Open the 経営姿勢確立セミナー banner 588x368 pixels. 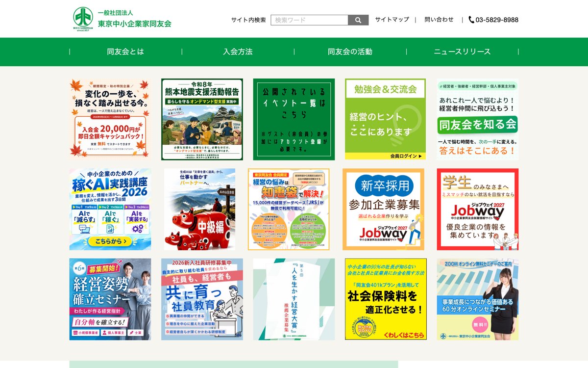pos(110,299)
